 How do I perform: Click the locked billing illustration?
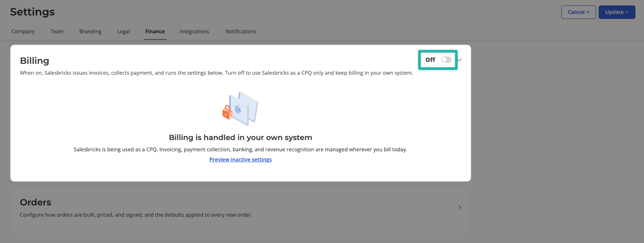coord(240,109)
